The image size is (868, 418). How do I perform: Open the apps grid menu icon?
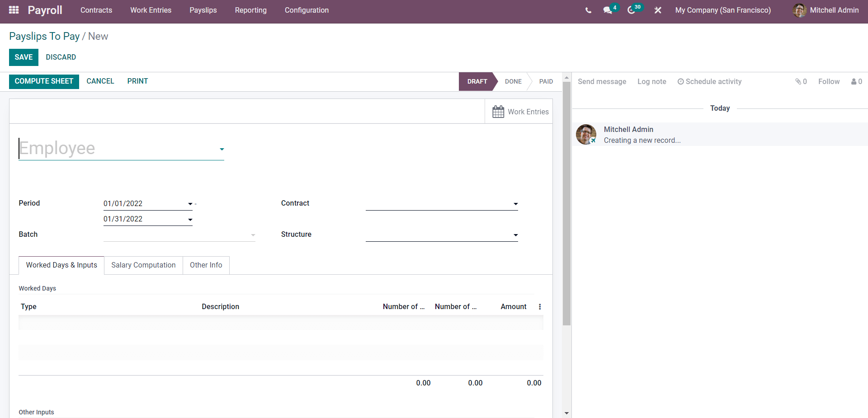(x=14, y=10)
